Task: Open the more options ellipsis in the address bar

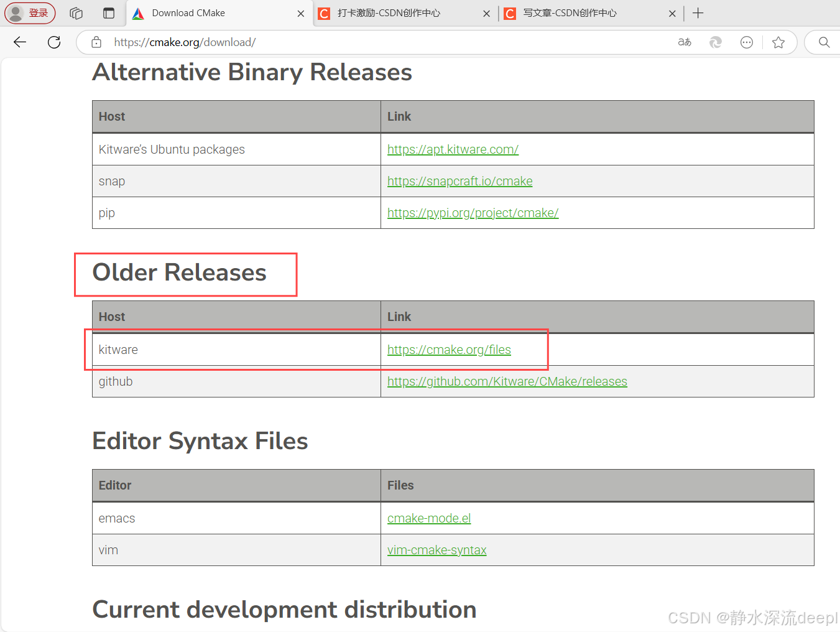Action: (747, 42)
